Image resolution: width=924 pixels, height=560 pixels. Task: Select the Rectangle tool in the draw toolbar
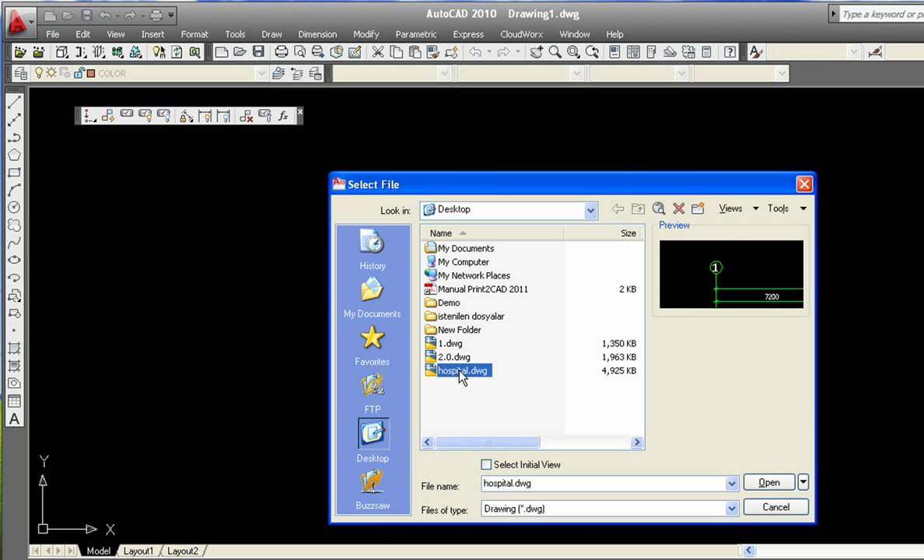tap(14, 173)
